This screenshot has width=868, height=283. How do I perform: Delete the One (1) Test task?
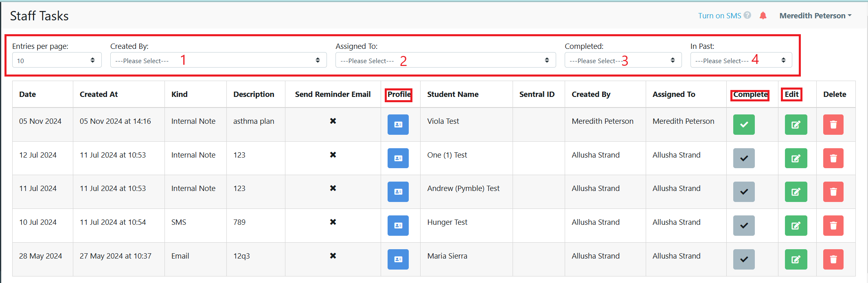(833, 158)
